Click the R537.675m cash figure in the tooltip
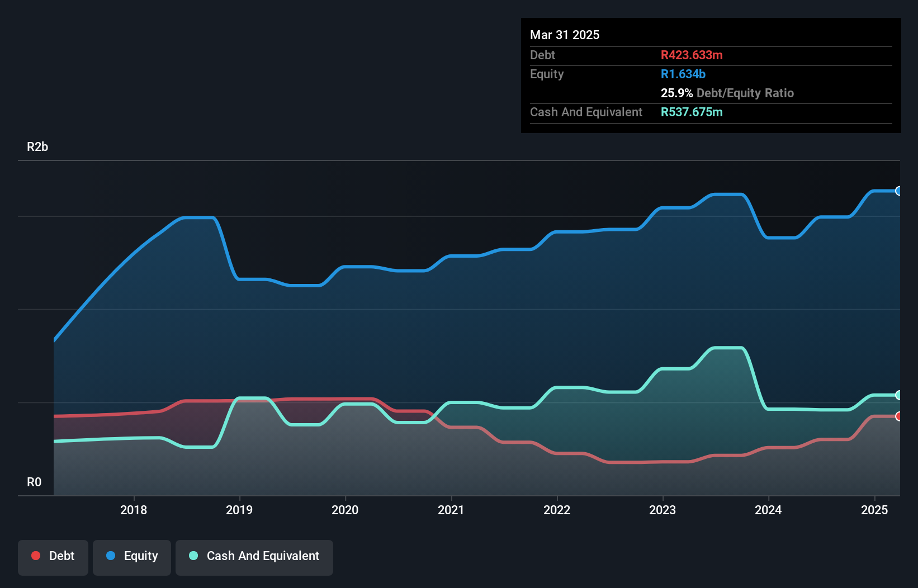 (692, 112)
